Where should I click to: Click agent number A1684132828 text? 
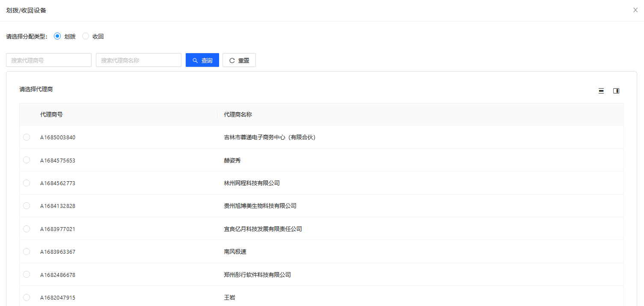point(58,206)
